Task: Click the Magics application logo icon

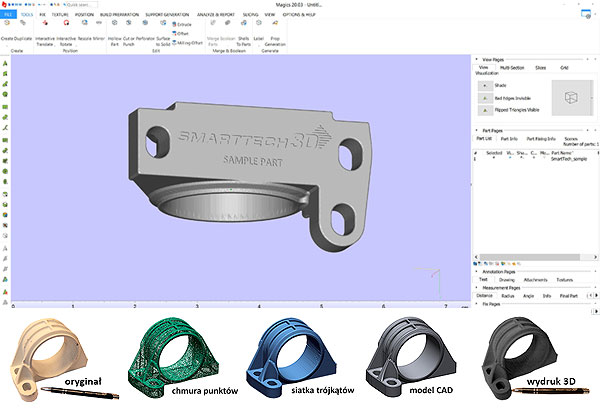Action: (x=4, y=5)
